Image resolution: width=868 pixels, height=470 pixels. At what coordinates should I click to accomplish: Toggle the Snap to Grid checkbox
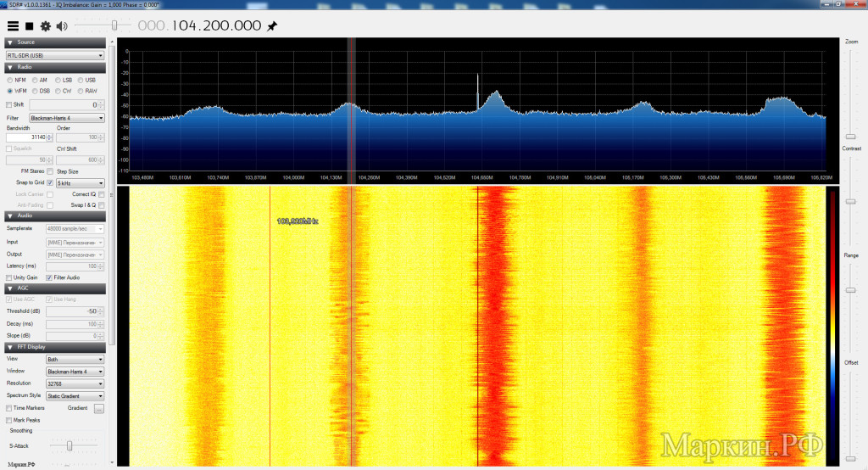50,182
